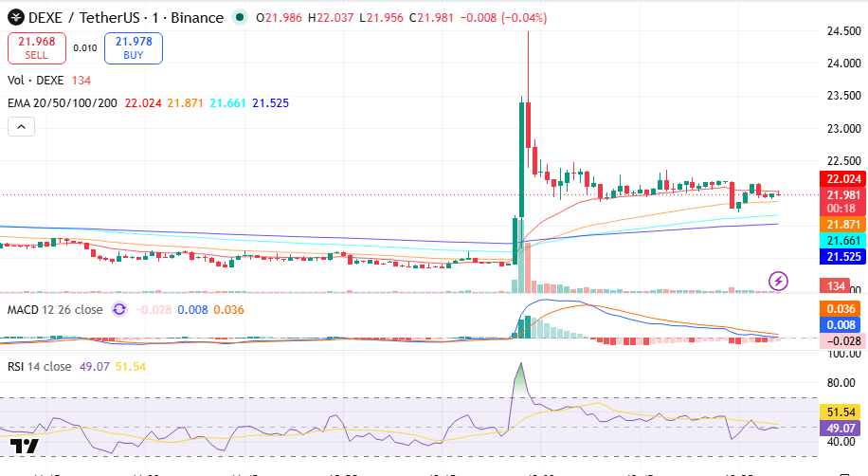The height and width of the screenshot is (476, 868).
Task: Click the orange 21.871 EMA price label
Action: tap(842, 225)
